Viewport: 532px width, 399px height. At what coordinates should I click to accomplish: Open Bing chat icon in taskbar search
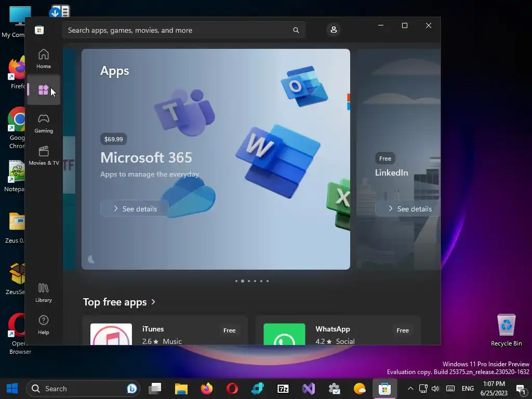131,389
